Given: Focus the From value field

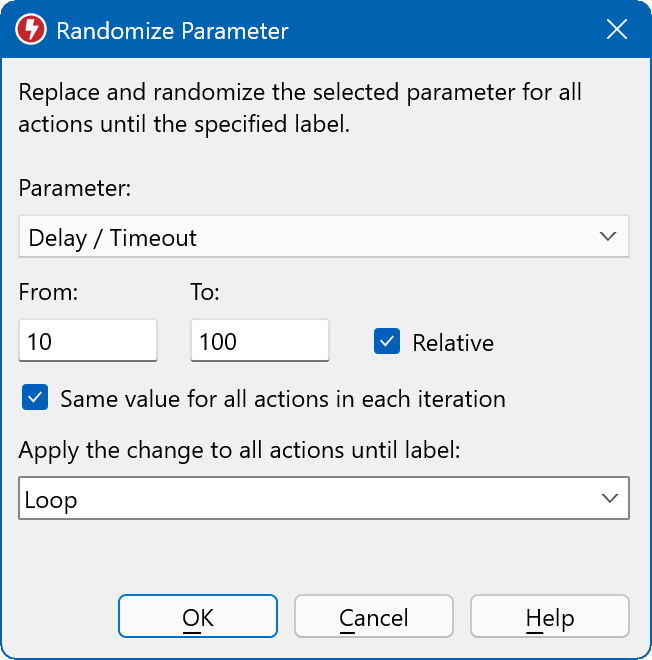Looking at the screenshot, I should tap(88, 341).
